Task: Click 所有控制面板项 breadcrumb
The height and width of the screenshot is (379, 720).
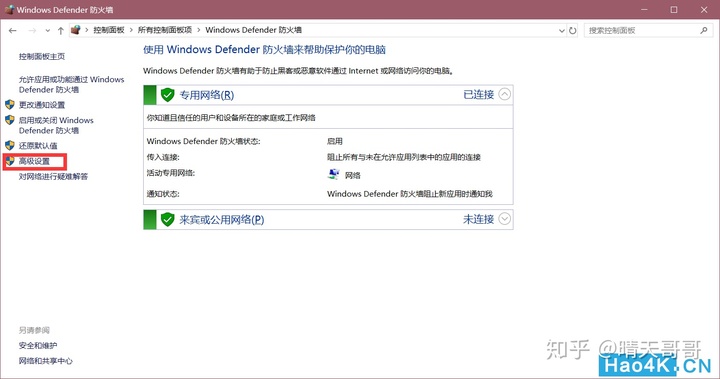Action: [x=165, y=30]
